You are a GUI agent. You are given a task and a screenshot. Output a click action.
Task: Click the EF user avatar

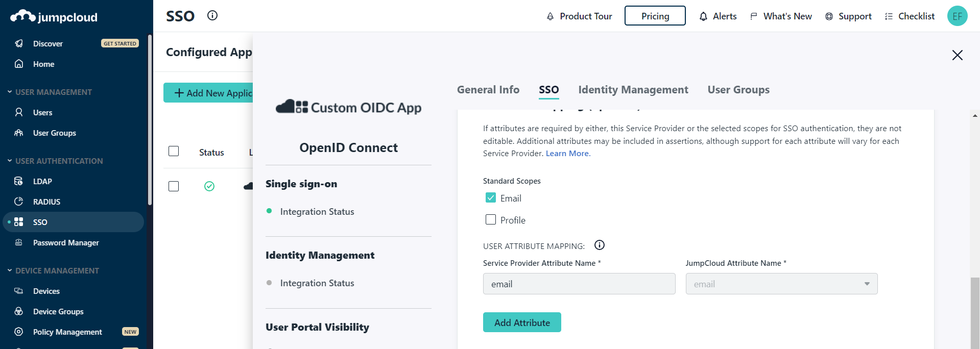pyautogui.click(x=957, y=16)
